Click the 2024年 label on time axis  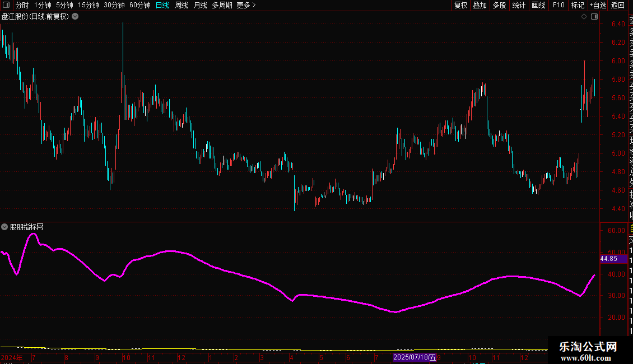(x=12, y=357)
